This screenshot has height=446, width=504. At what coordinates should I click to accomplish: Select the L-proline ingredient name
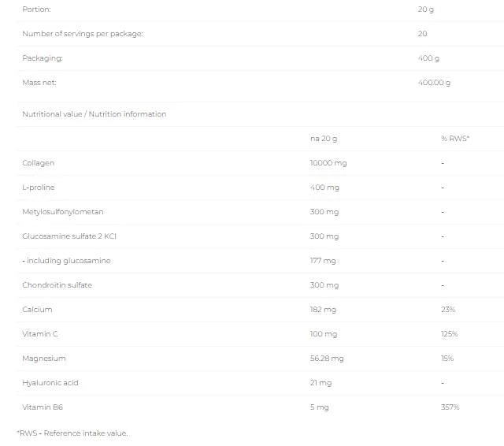point(39,188)
